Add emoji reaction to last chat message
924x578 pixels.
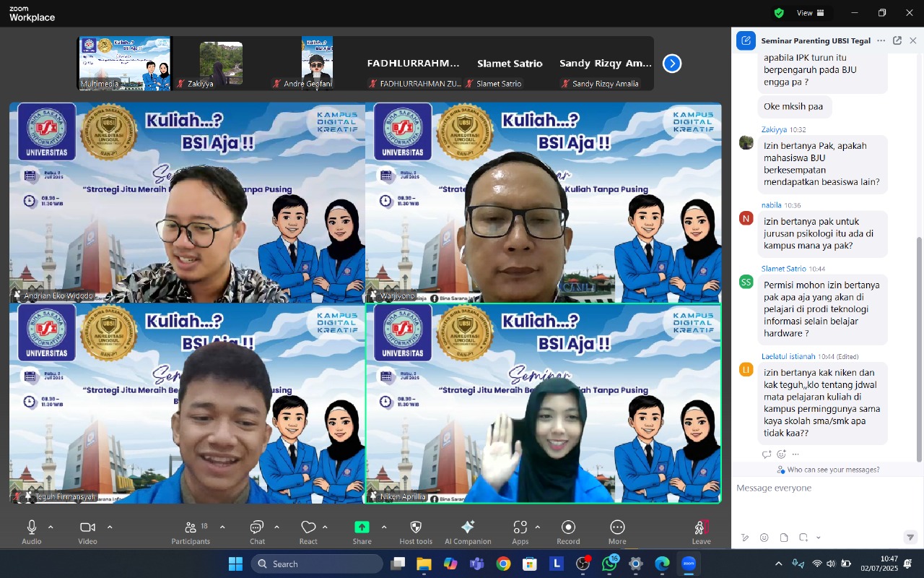[781, 454]
